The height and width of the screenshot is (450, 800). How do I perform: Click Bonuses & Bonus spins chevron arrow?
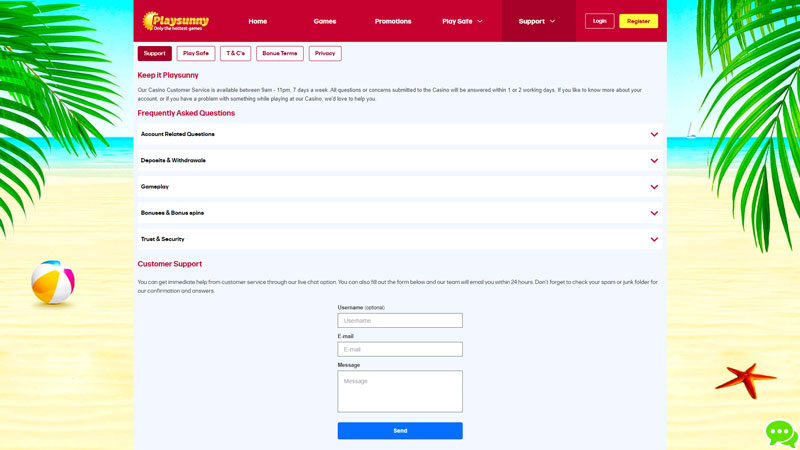[654, 213]
